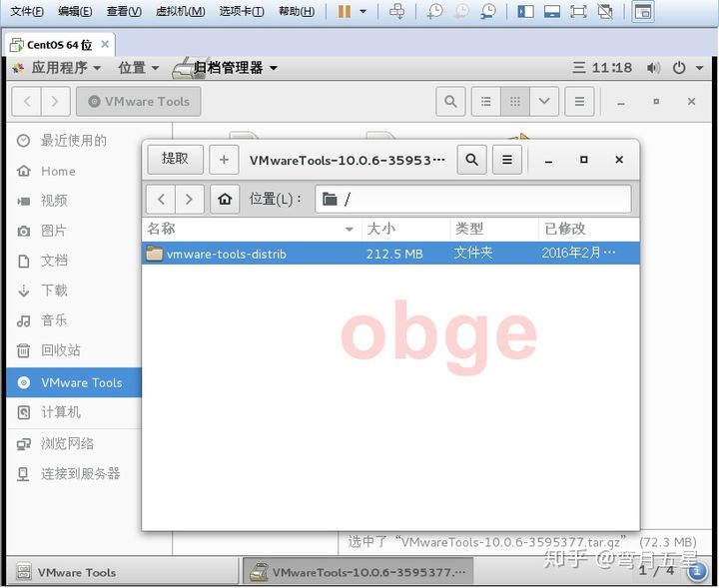
Task: Click the 提取 extract button
Action: 175,160
